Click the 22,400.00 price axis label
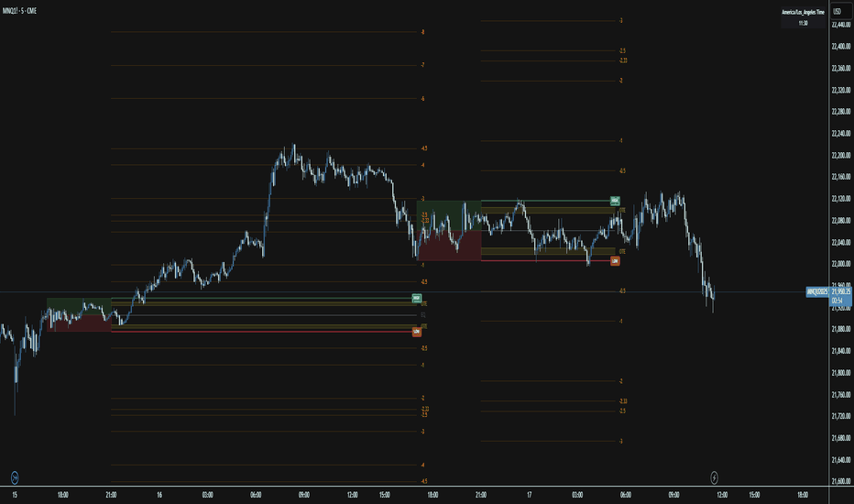 841,47
